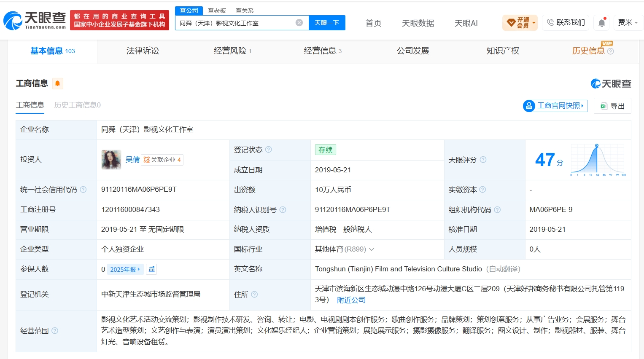Go to 首页 in the top navigation
The image size is (644, 359).
point(373,23)
